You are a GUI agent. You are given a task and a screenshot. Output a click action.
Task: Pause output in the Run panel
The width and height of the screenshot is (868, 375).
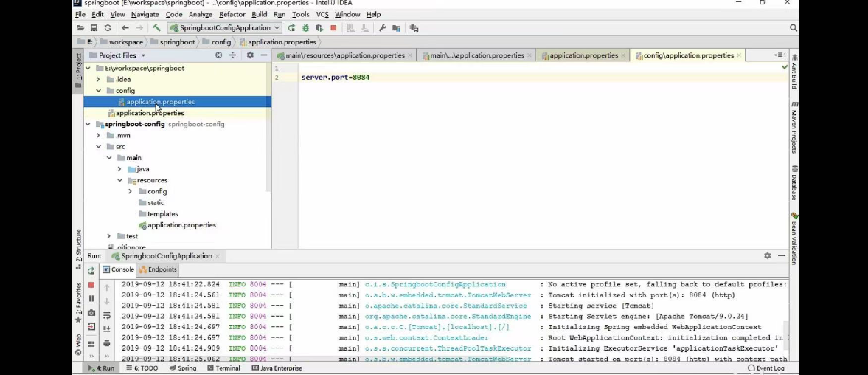[91, 298]
